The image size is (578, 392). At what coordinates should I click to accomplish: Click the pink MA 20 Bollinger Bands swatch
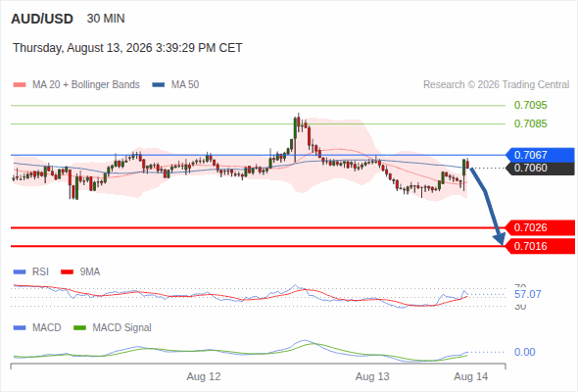click(20, 85)
